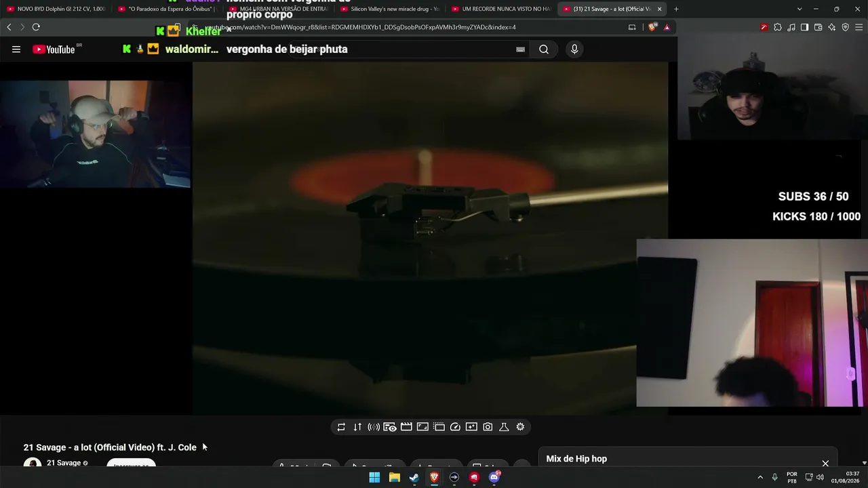This screenshot has height=488, width=868.
Task: Take a video screenshot with camera icon
Action: (488, 427)
